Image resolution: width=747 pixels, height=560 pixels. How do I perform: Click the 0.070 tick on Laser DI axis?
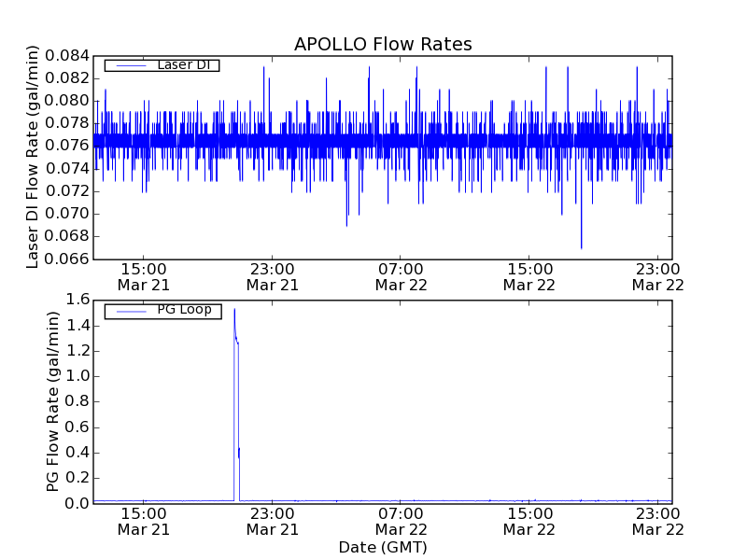click(x=67, y=214)
